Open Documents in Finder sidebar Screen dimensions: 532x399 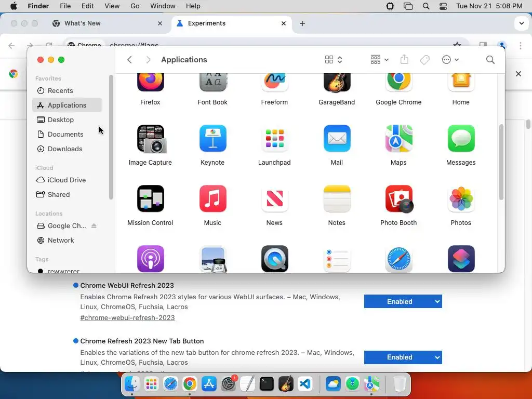[x=67, y=135]
